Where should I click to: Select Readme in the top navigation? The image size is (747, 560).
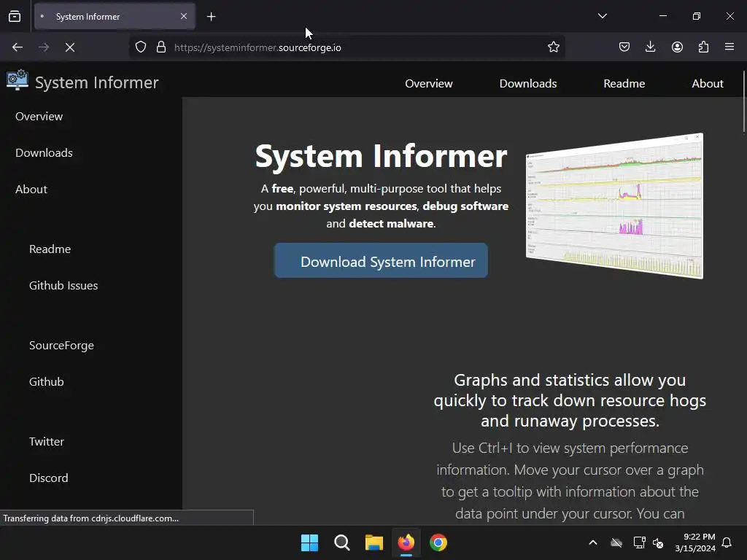(x=624, y=84)
